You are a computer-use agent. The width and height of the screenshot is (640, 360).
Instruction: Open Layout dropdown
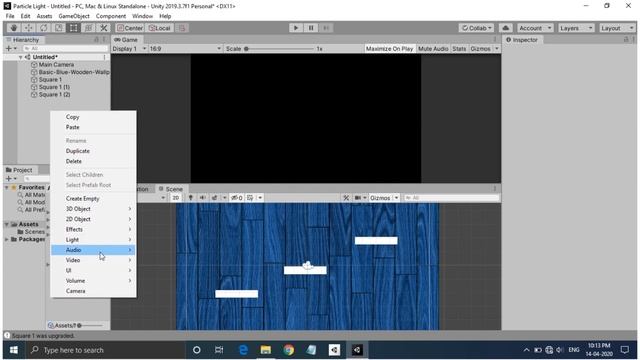(x=617, y=28)
